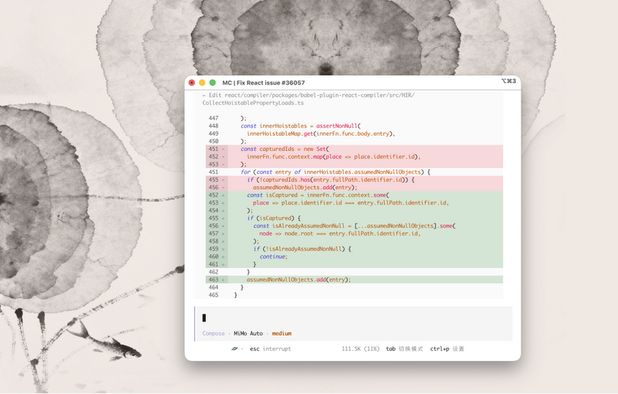Image resolution: width=618 pixels, height=394 pixels.
Task: Click the yellow minimize window button
Action: [x=202, y=83]
